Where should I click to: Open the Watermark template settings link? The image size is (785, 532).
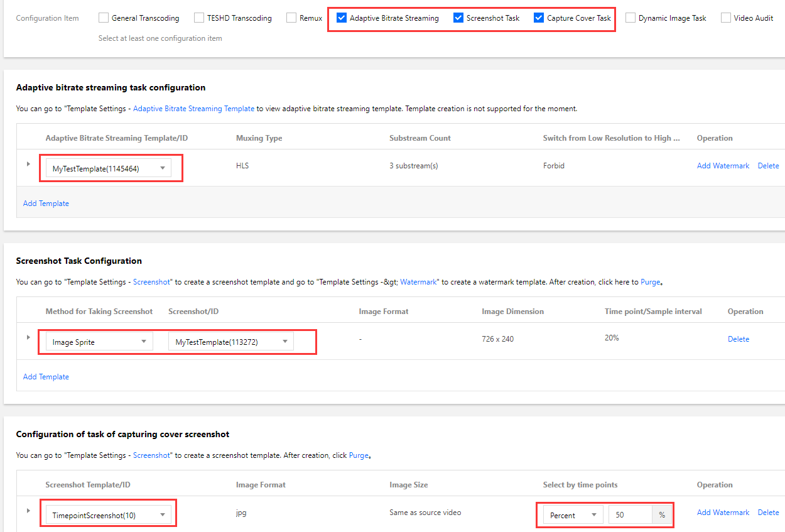pyautogui.click(x=418, y=282)
